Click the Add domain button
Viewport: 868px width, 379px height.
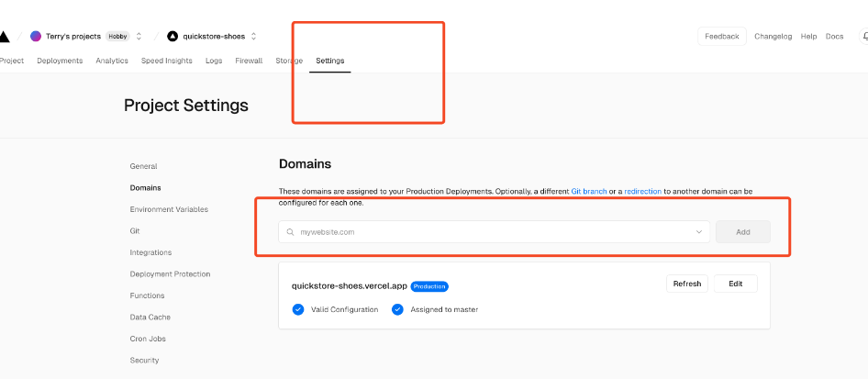743,232
